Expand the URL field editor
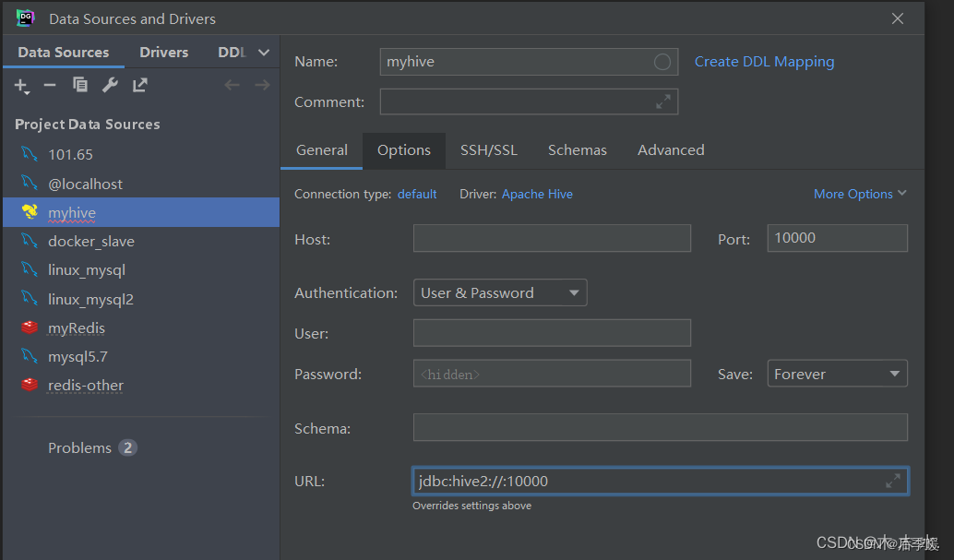Screen dimensions: 954x560 click(x=892, y=481)
